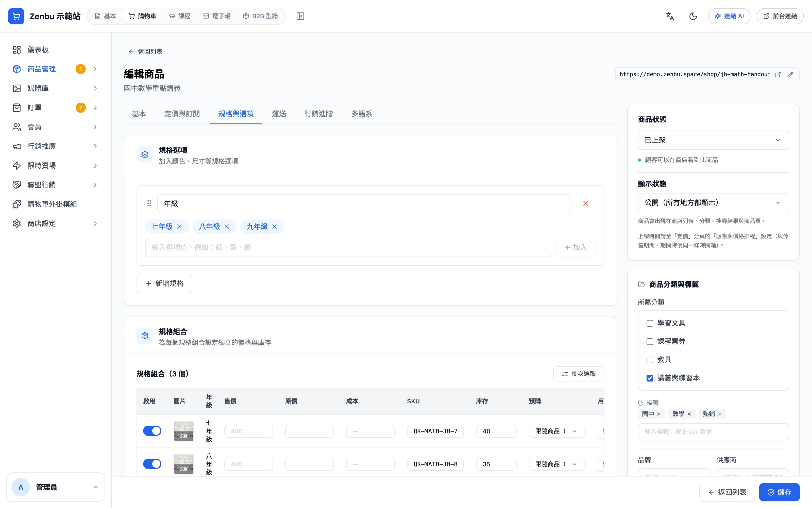Switch to the 行銷進階 tab
This screenshot has width=812, height=508.
(318, 114)
